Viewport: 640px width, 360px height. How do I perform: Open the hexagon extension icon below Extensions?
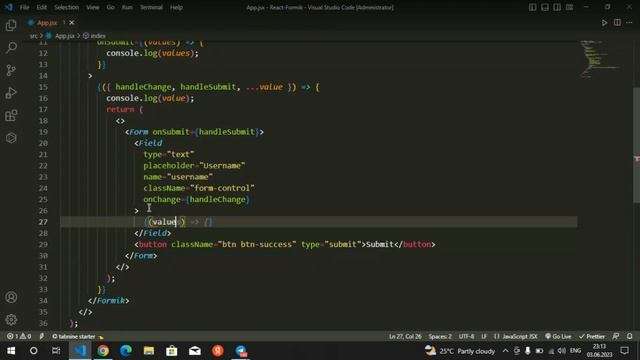tap(11, 138)
